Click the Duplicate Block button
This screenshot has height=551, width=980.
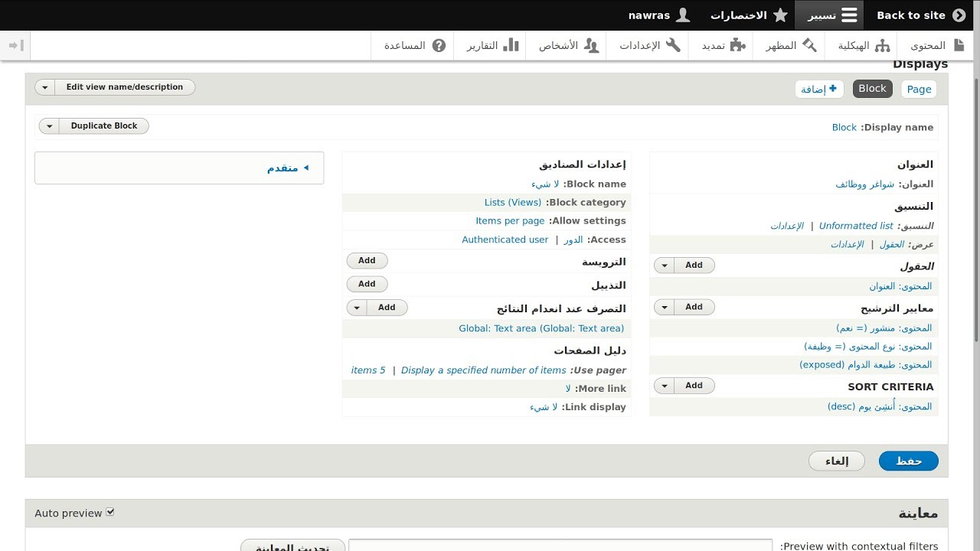pos(104,126)
